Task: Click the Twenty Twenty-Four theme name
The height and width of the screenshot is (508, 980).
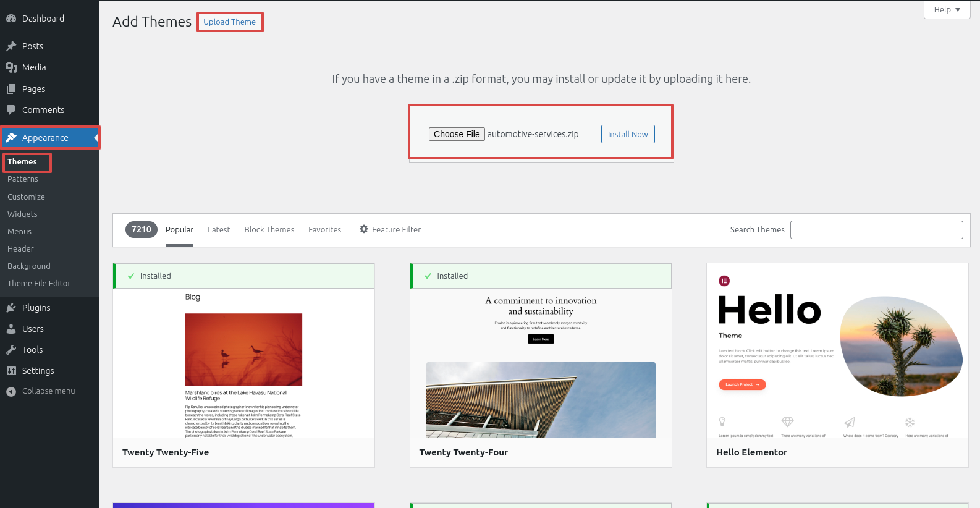Action: (x=463, y=452)
